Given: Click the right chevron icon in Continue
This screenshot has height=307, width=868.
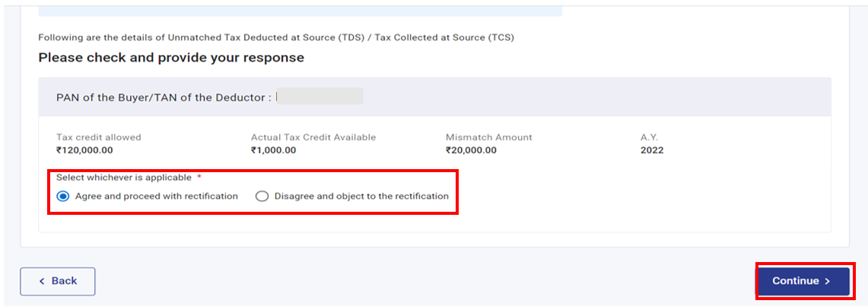Looking at the screenshot, I should [x=827, y=281].
